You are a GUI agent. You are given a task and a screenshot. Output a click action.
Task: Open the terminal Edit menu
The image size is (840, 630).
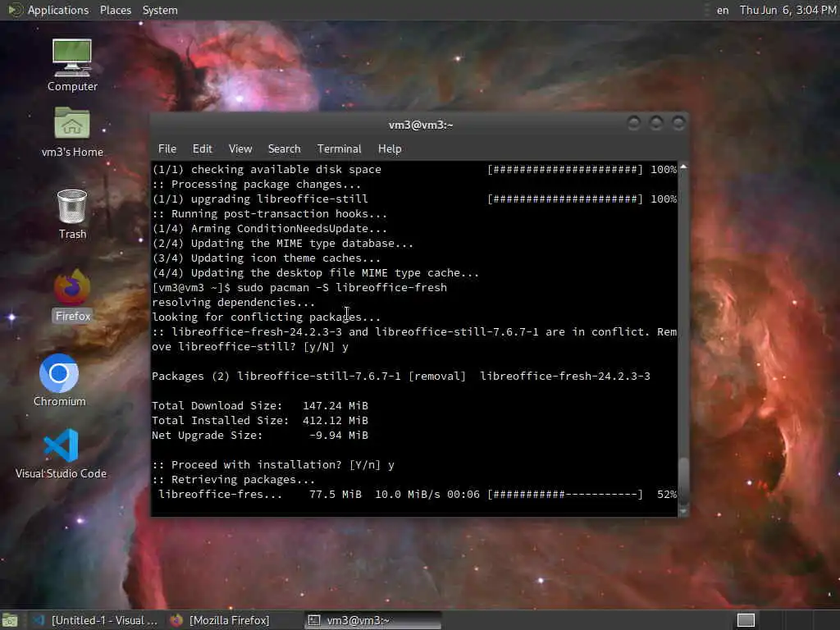coord(202,149)
